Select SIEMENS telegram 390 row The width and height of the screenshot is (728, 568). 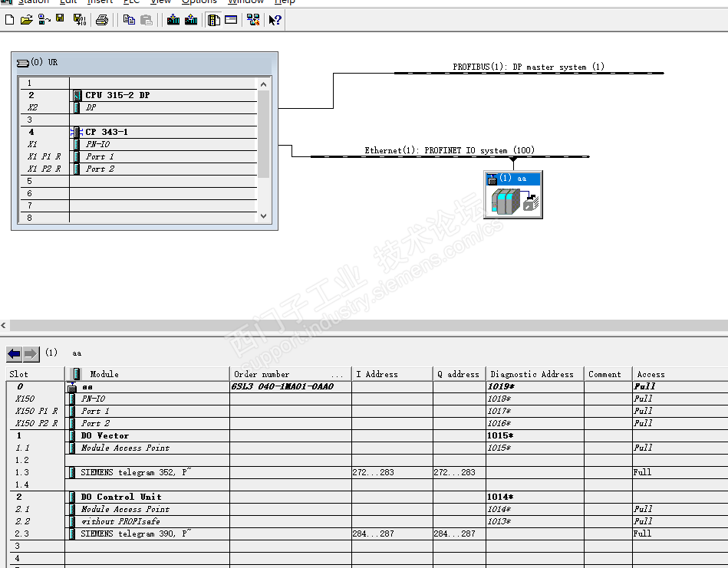point(367,534)
